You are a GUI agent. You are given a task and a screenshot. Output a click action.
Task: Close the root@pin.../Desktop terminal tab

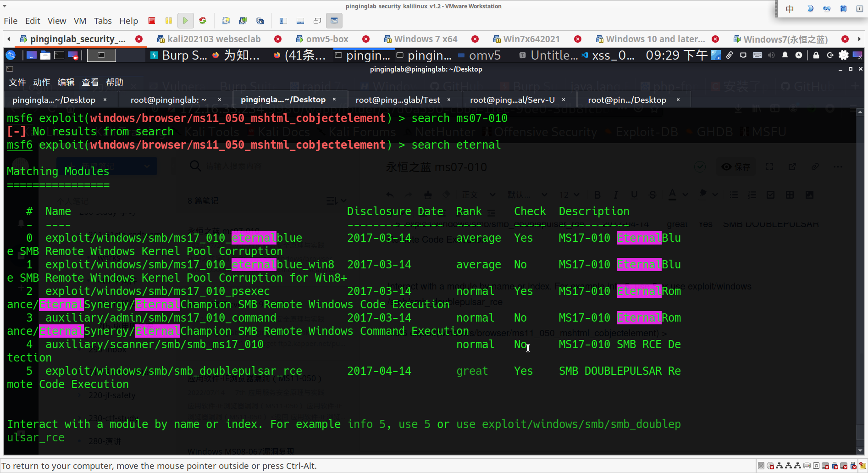(x=678, y=100)
